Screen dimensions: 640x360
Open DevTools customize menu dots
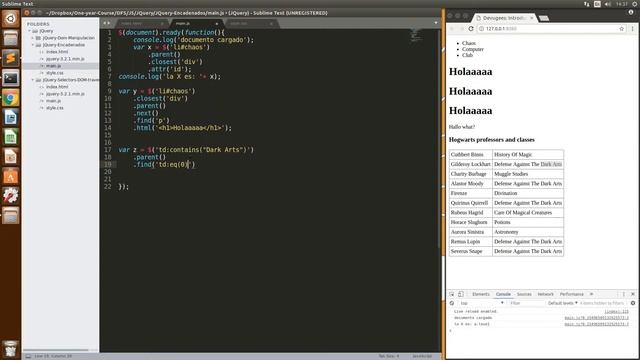pyautogui.click(x=623, y=294)
